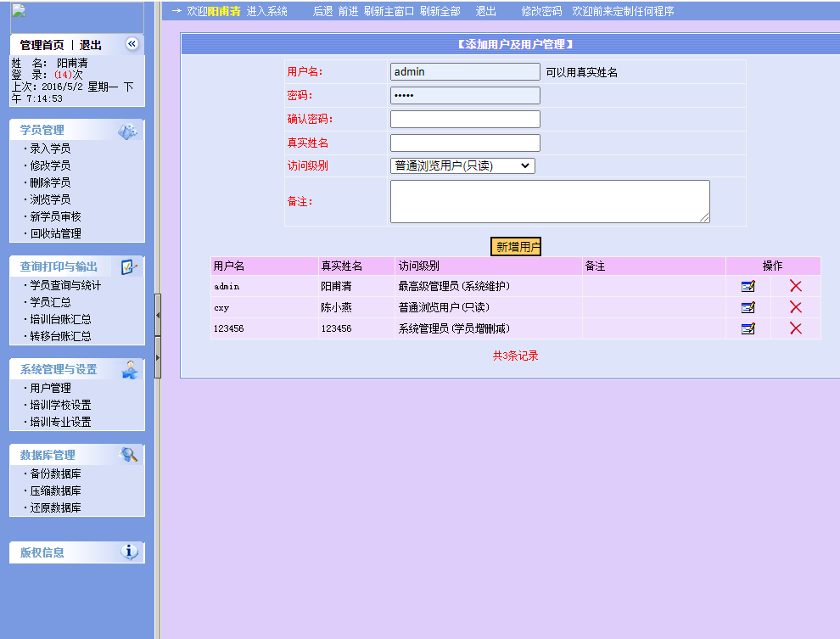Open 培训学校设置 link
The height and width of the screenshot is (639, 840).
tap(60, 405)
